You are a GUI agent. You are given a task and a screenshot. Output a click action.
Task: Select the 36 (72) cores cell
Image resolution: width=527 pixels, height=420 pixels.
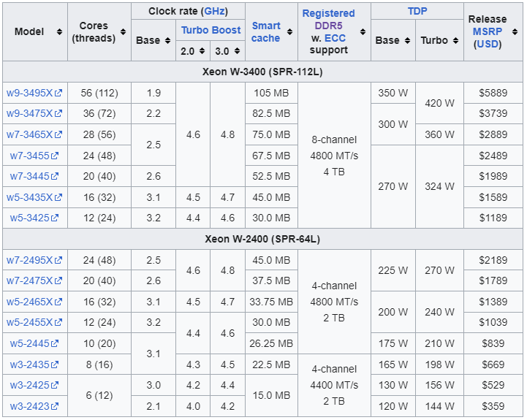(x=99, y=113)
